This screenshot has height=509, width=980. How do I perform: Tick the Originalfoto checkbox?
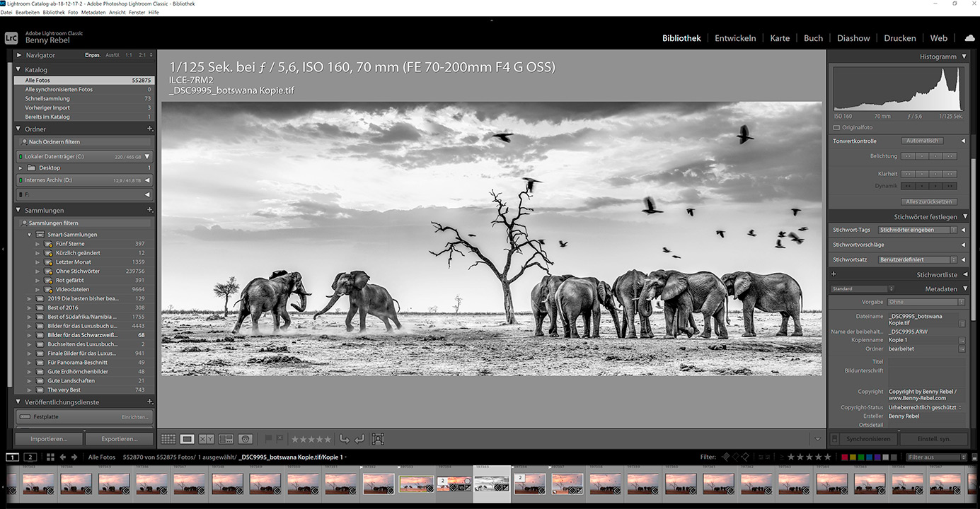pyautogui.click(x=836, y=128)
